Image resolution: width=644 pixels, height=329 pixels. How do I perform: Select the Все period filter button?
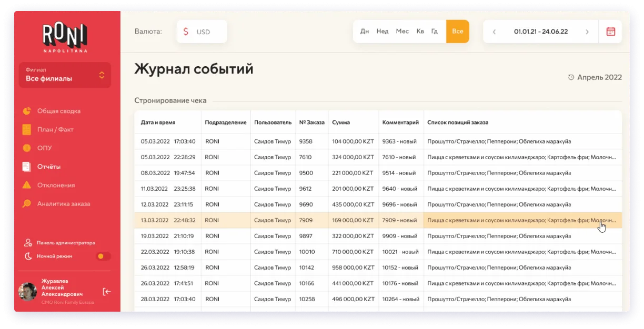pos(458,32)
